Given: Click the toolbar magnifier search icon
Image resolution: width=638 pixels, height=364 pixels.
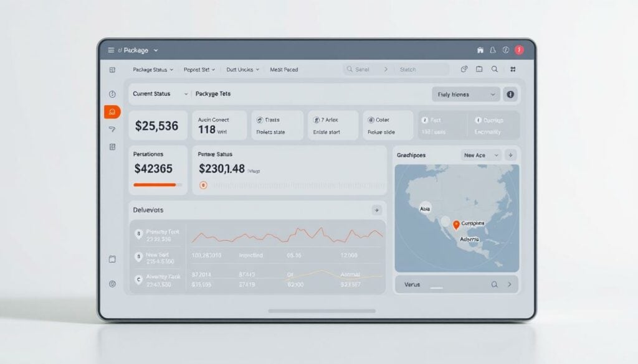Looking at the screenshot, I should tap(494, 69).
